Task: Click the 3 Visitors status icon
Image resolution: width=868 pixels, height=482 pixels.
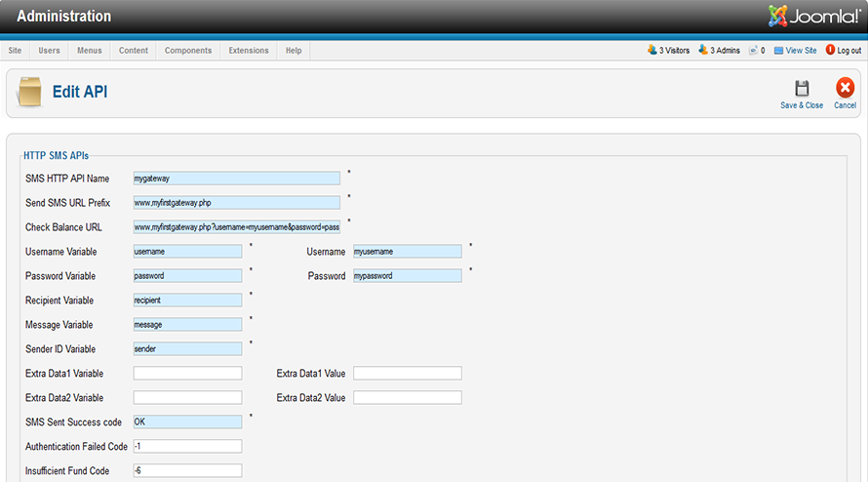Action: pos(651,50)
